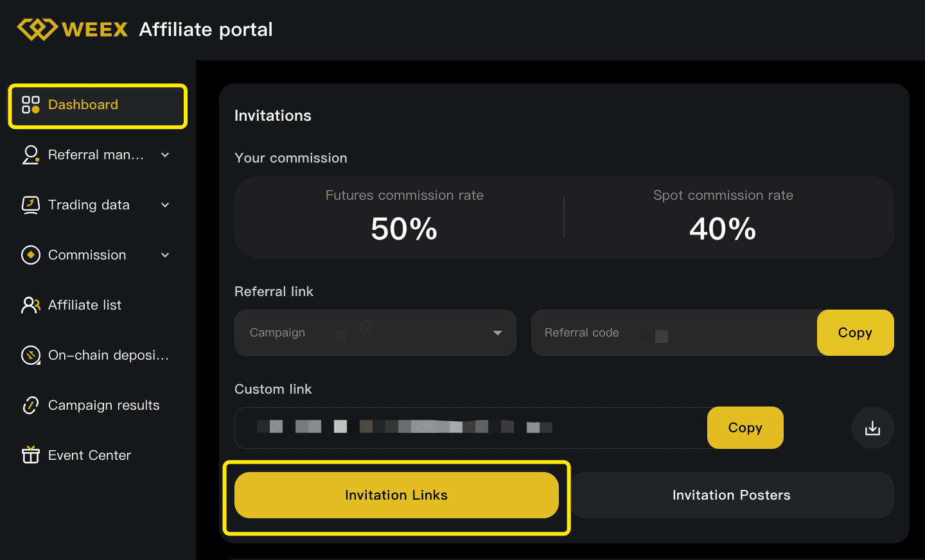This screenshot has height=560, width=925.
Task: Click the Campaign results link icon
Action: [31, 405]
